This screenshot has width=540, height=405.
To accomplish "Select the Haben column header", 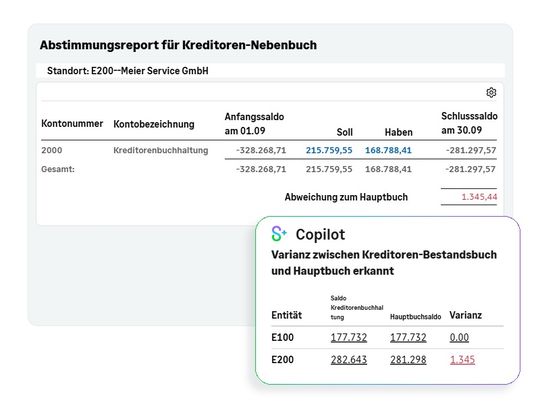I will (x=398, y=132).
